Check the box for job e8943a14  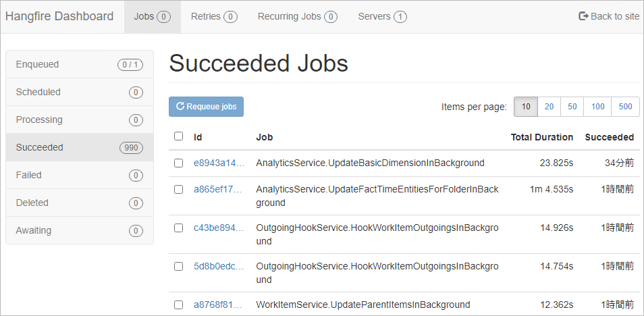[x=178, y=163]
